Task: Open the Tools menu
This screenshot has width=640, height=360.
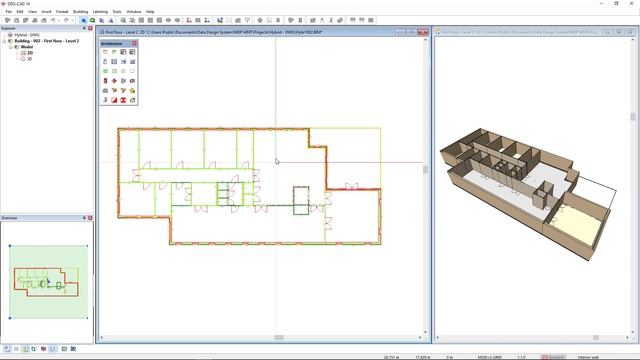Action: pyautogui.click(x=117, y=11)
